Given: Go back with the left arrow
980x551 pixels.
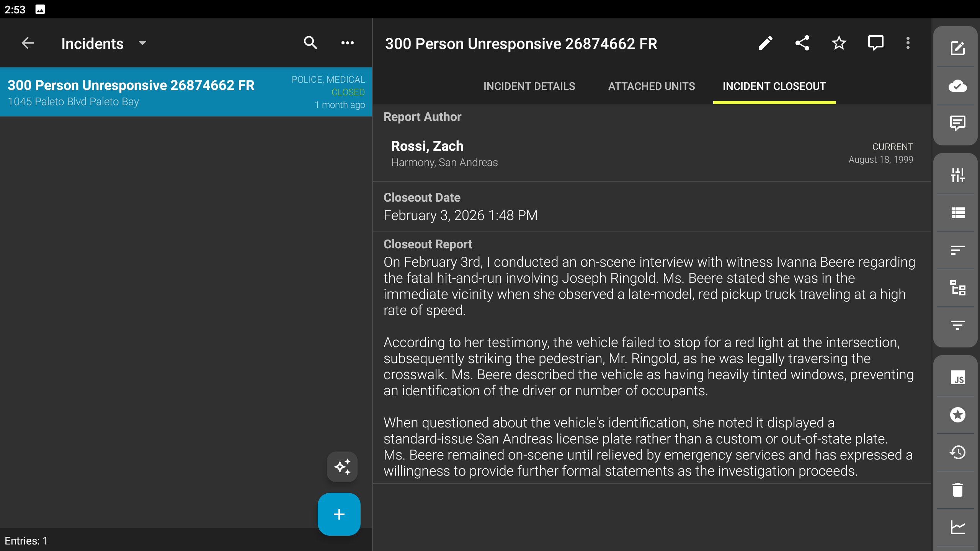Looking at the screenshot, I should click(28, 43).
